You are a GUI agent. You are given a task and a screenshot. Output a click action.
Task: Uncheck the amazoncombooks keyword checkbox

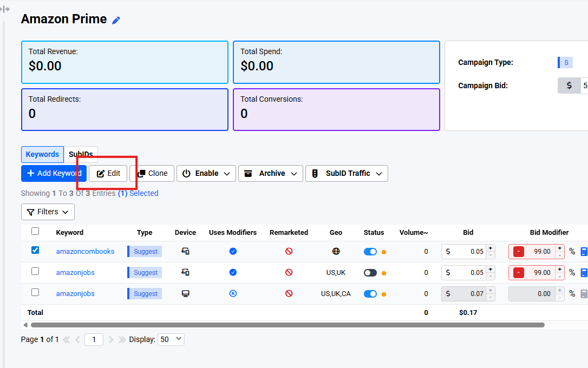pos(35,251)
